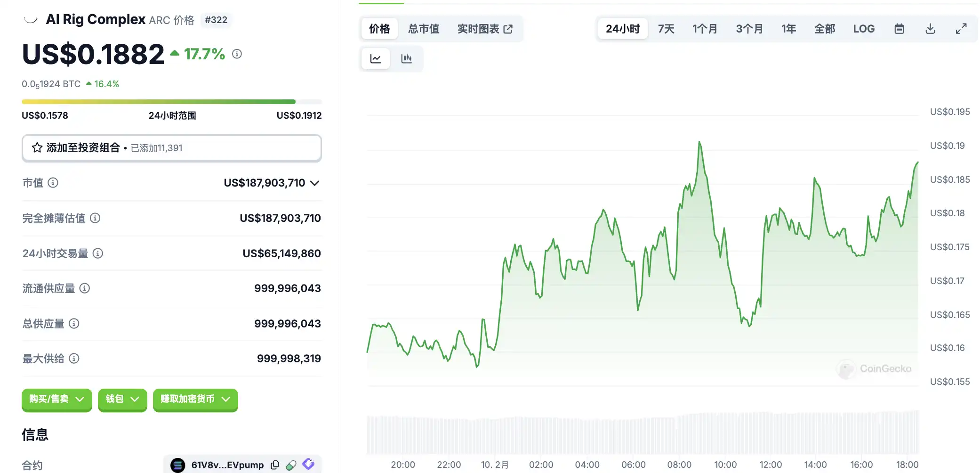Open the 实时图表 external chart tab
The width and height of the screenshot is (980, 473).
pyautogui.click(x=485, y=29)
